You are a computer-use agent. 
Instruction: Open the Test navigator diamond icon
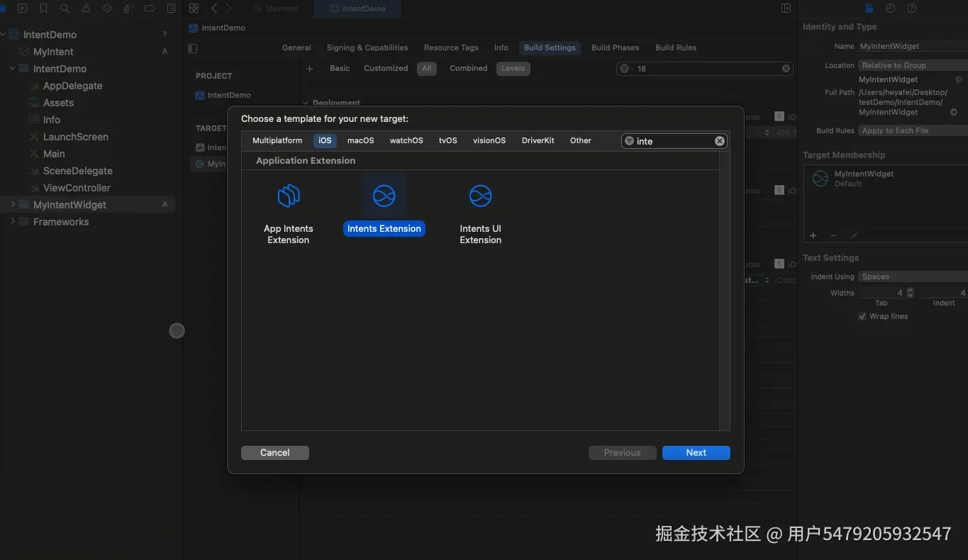pos(107,8)
